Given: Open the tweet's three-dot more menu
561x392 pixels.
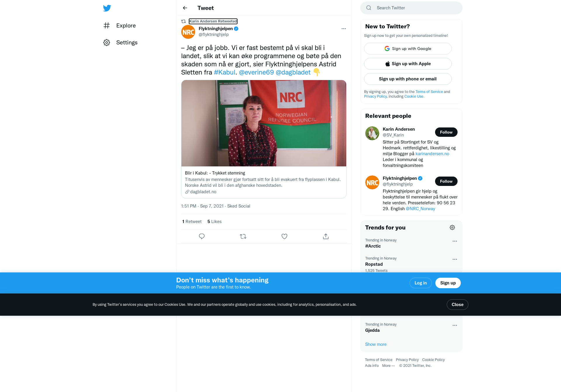Looking at the screenshot, I should (x=344, y=29).
